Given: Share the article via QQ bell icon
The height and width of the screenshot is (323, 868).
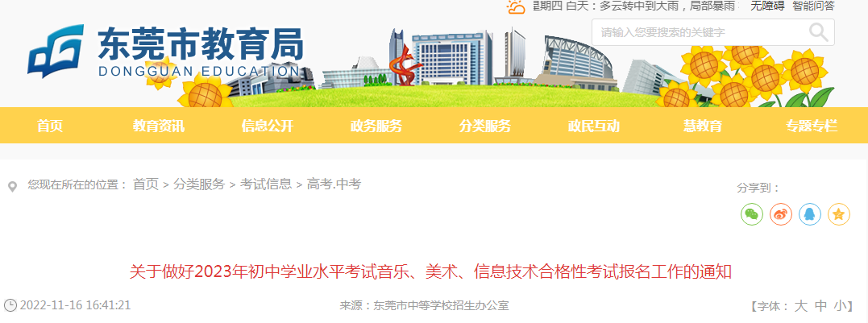Looking at the screenshot, I should click(x=810, y=214).
